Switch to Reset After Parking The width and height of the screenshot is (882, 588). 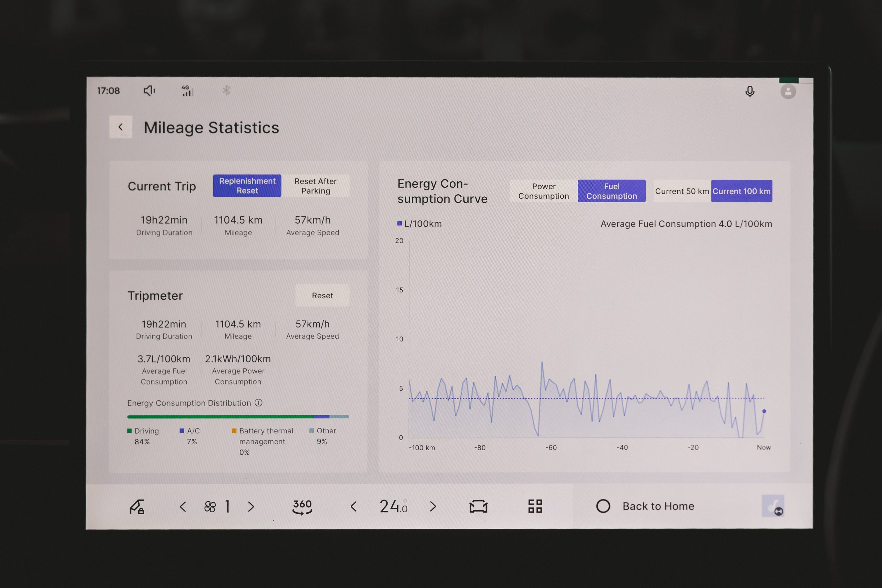tap(315, 186)
